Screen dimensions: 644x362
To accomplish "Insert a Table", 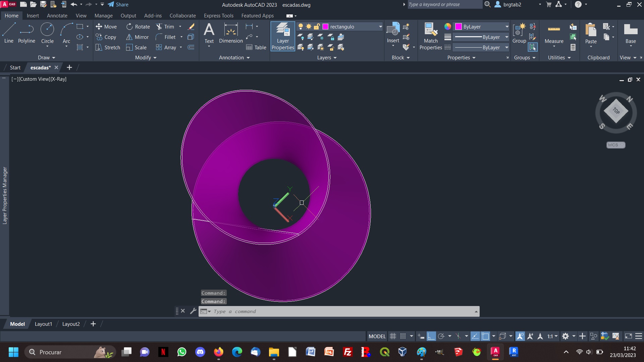I will coord(256,48).
